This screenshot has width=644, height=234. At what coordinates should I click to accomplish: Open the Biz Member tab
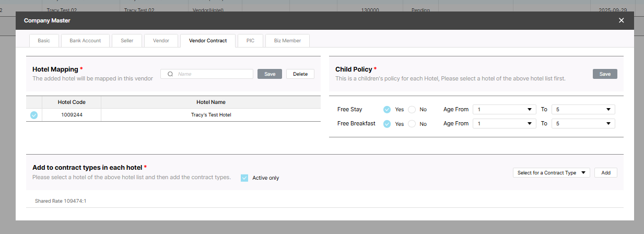[287, 41]
